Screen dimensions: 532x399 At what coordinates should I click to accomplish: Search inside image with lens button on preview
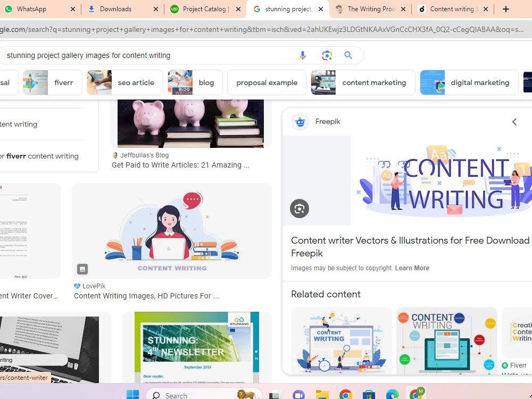pos(299,209)
